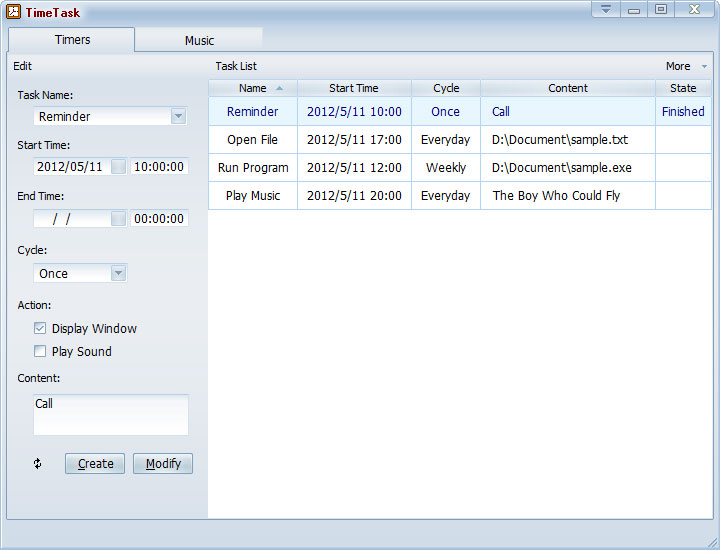Screen dimensions: 720x550
Task: Open the End Time date picker button
Action: [118, 218]
